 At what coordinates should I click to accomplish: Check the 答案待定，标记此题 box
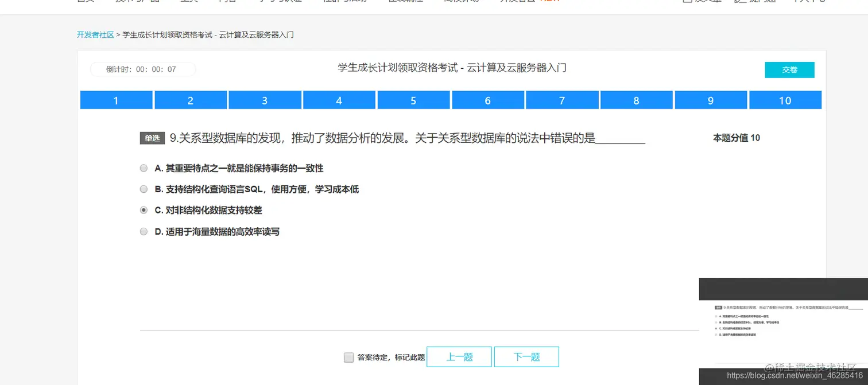coord(348,356)
